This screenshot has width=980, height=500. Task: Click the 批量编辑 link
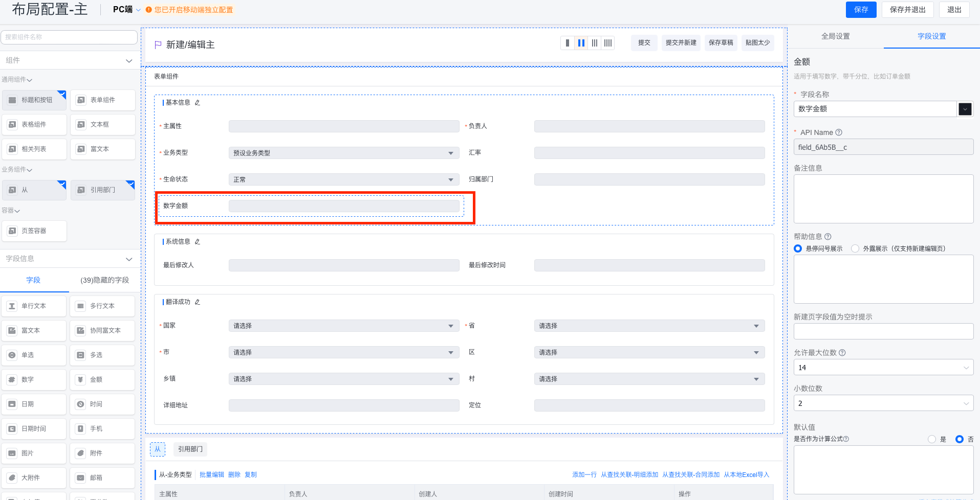212,475
